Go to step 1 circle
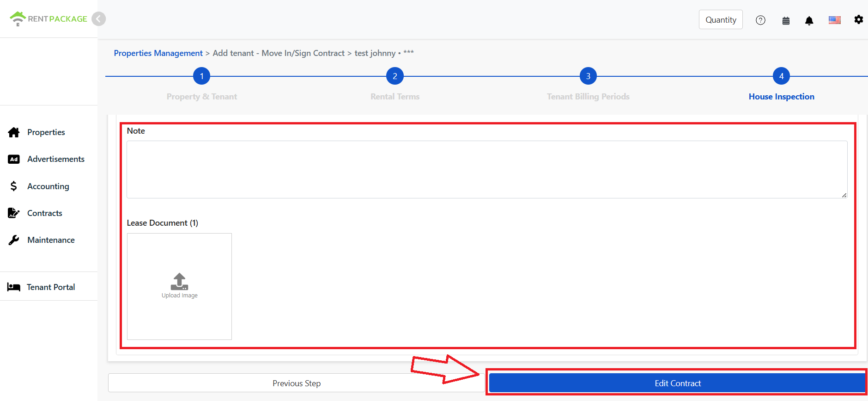 pos(201,76)
